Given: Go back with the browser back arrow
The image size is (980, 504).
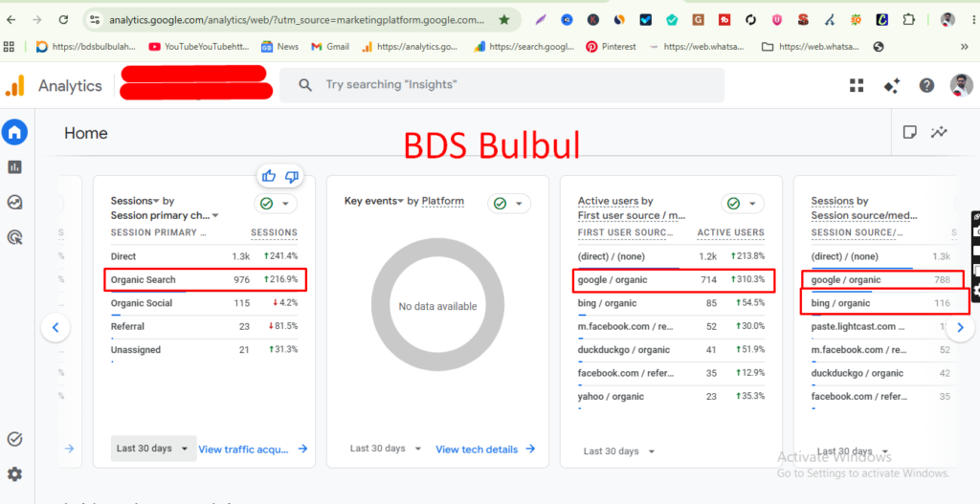Looking at the screenshot, I should pos(11,20).
